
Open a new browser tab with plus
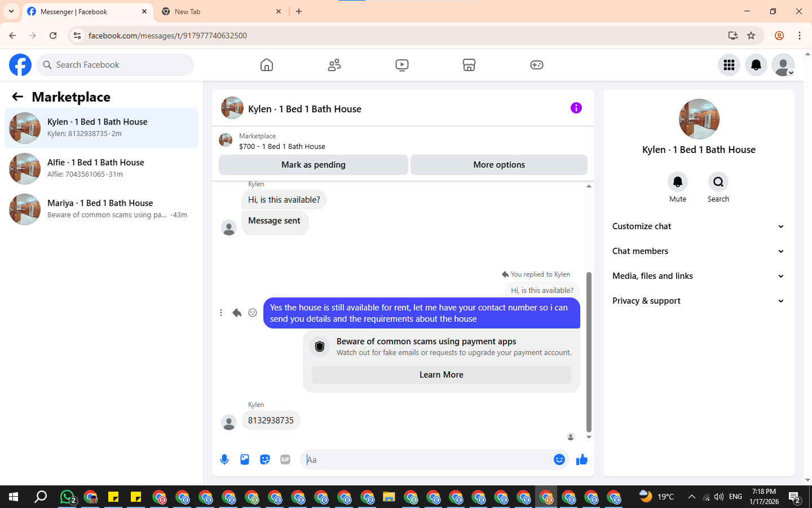[299, 11]
